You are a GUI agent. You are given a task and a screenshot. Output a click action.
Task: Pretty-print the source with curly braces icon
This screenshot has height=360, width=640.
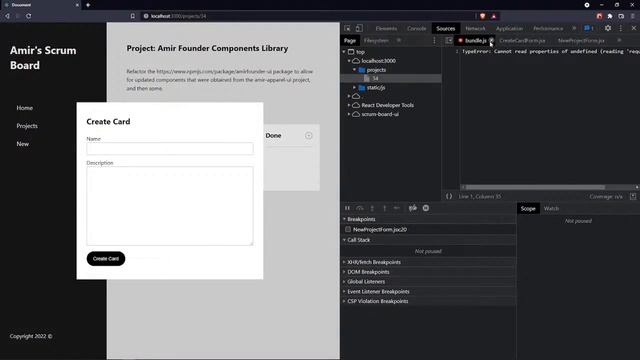449,196
